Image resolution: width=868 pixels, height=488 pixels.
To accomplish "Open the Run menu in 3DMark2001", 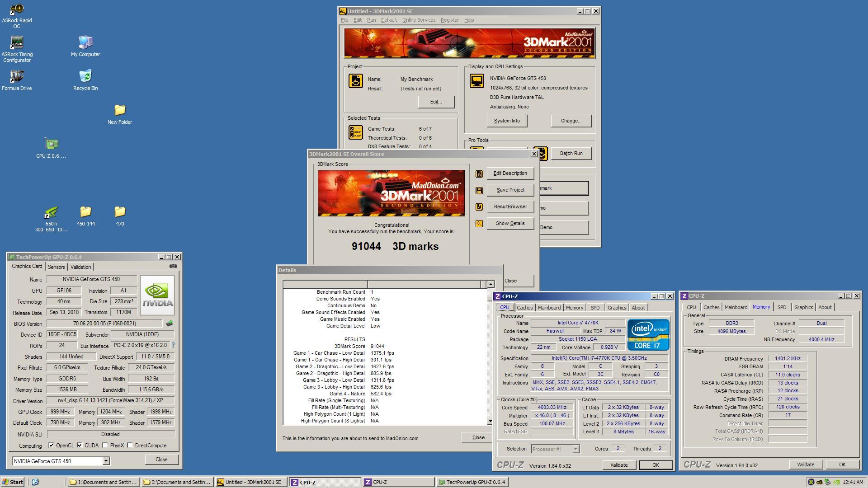I will pos(371,20).
